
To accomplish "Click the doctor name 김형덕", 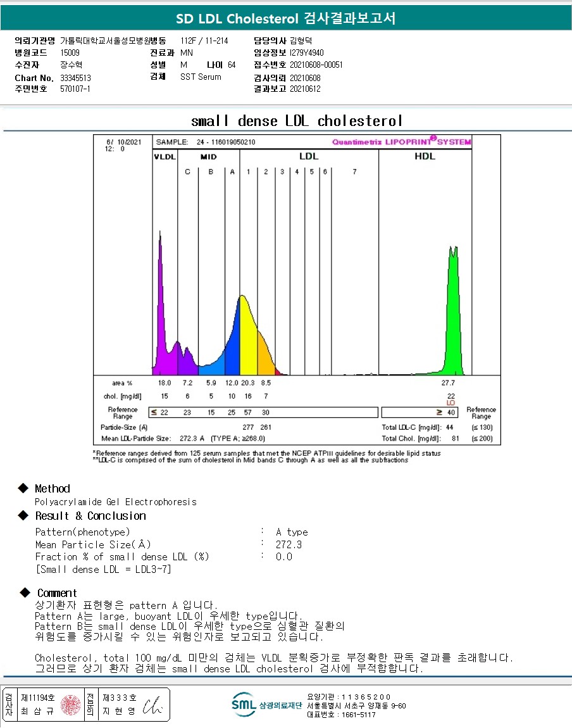I will (301, 41).
